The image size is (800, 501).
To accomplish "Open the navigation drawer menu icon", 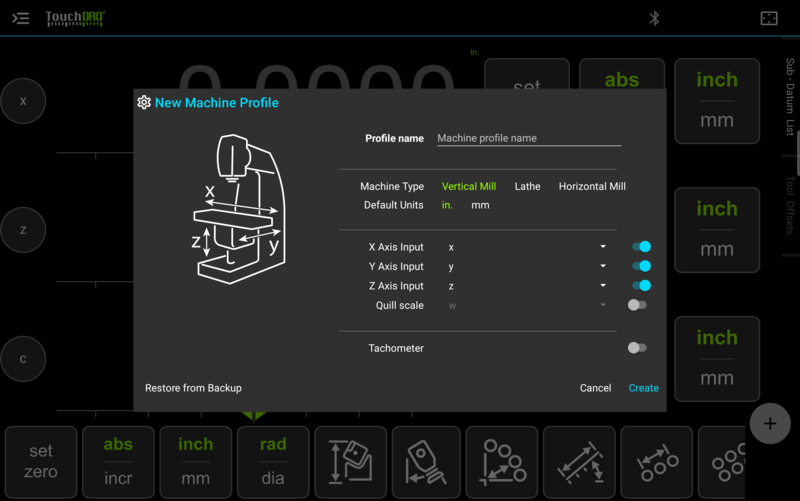I will tap(20, 19).
